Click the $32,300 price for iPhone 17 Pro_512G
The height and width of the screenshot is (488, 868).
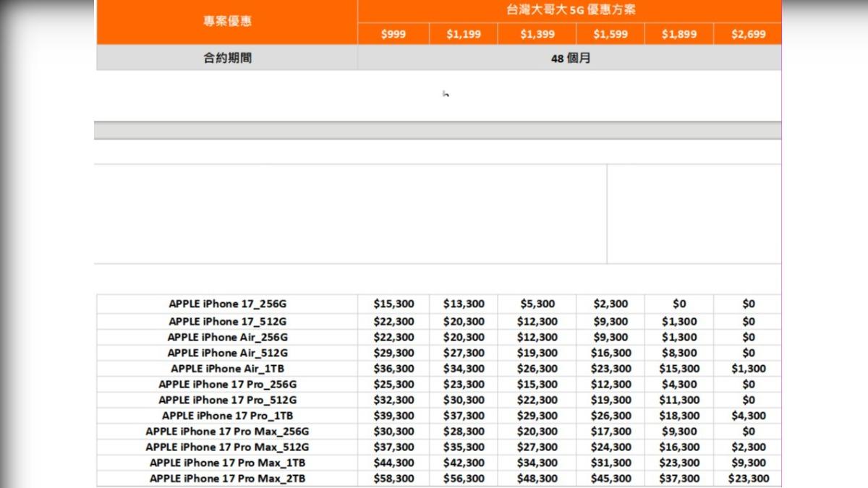tap(393, 400)
